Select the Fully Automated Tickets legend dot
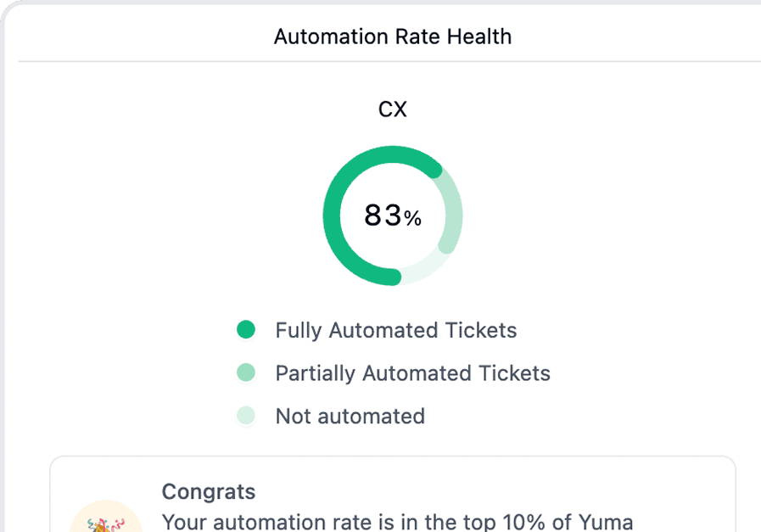 [247, 330]
